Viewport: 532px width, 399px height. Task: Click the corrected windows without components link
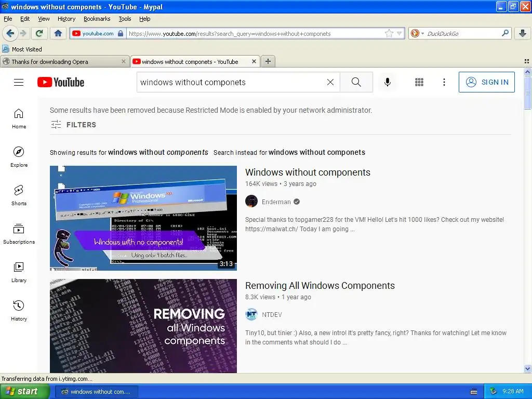(158, 152)
